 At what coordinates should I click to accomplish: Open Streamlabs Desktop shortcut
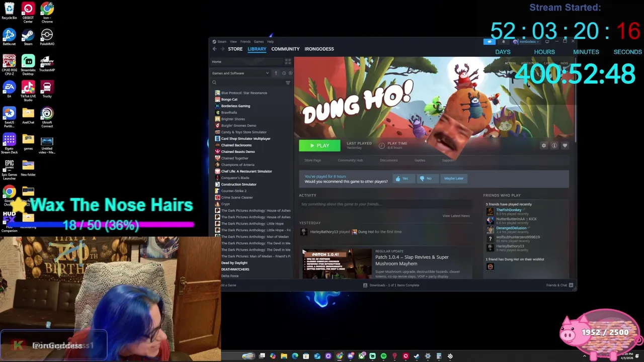pyautogui.click(x=28, y=65)
